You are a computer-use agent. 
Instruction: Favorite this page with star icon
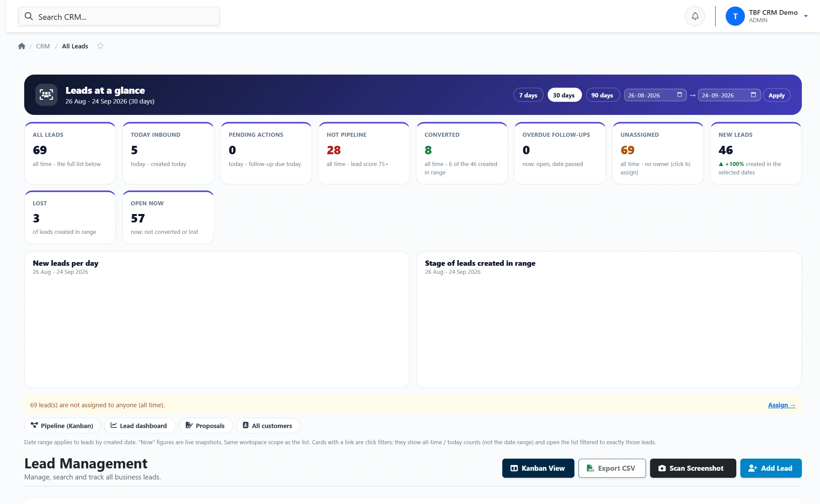[x=100, y=46]
